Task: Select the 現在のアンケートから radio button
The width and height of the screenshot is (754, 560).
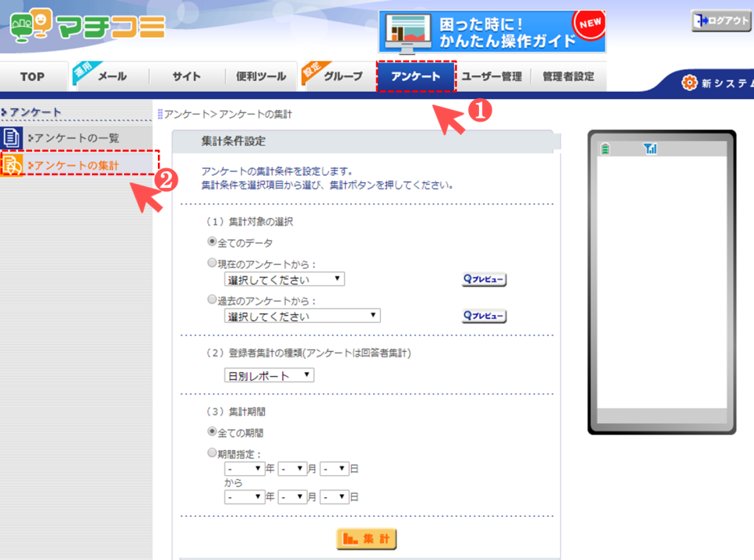Action: tap(211, 262)
